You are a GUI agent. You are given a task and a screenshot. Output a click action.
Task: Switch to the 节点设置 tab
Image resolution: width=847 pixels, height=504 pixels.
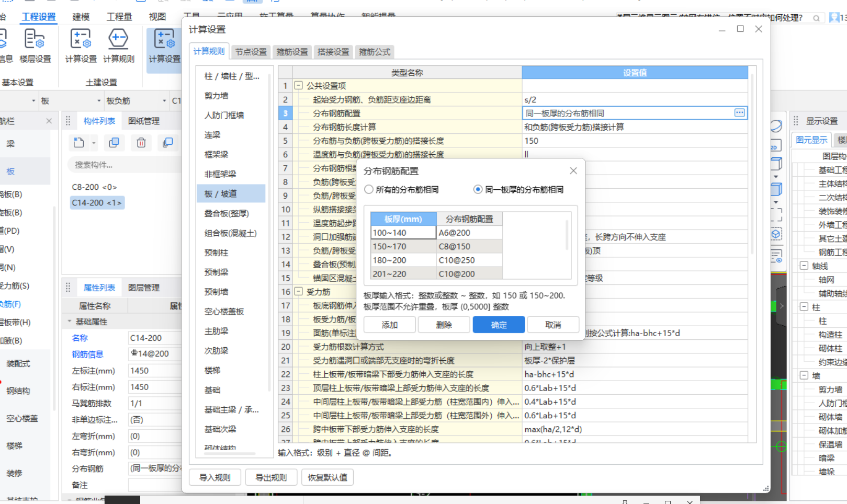click(251, 52)
